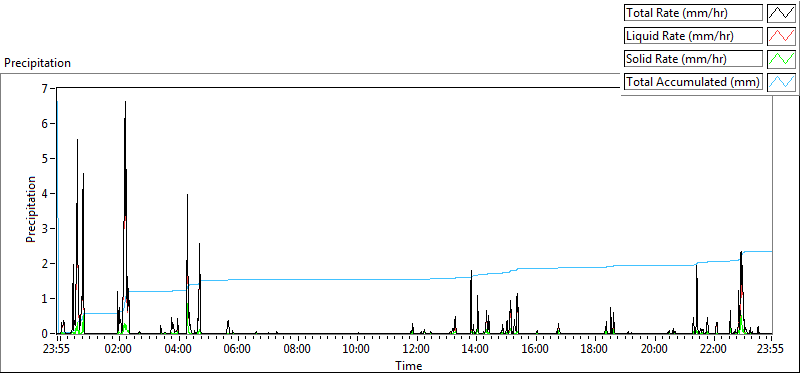Click the Time axis label
800x373 pixels.
(x=409, y=365)
